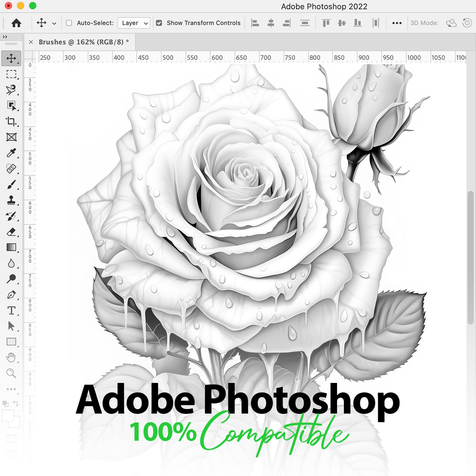
Task: Activate the Brush tool
Action: 11,184
